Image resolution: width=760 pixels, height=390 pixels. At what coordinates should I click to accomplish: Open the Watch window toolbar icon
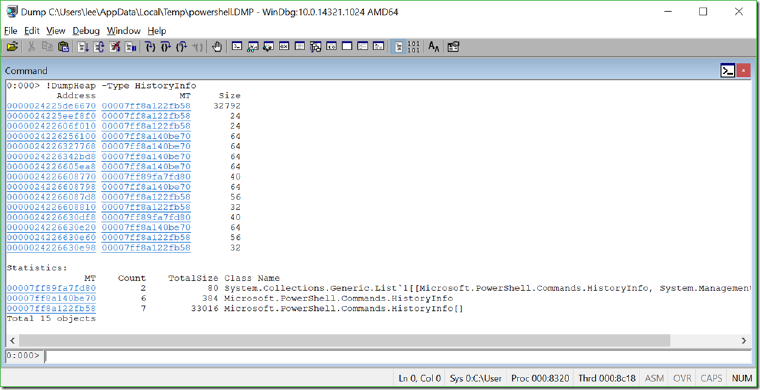pyautogui.click(x=253, y=47)
